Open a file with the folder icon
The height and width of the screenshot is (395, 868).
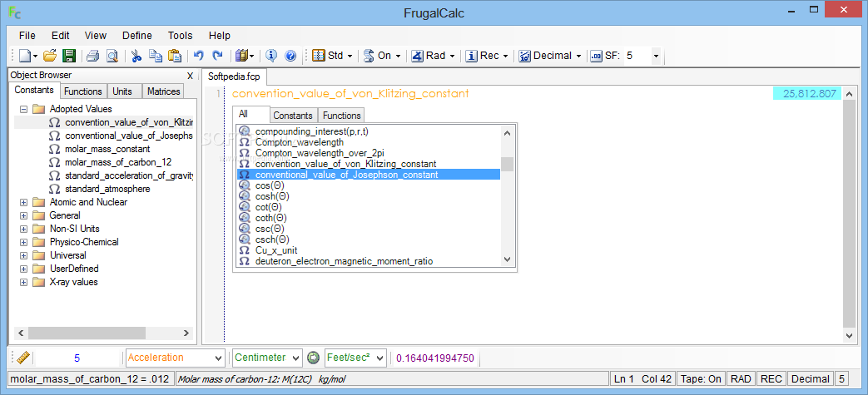click(x=51, y=56)
